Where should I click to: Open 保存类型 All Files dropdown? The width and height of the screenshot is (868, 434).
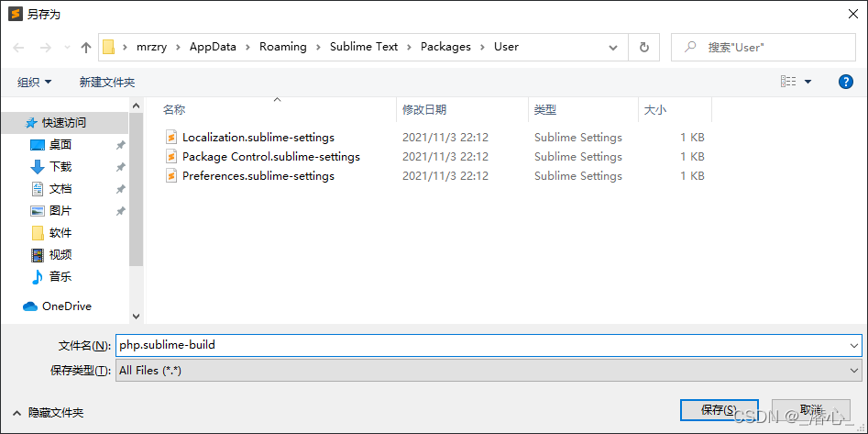point(489,371)
